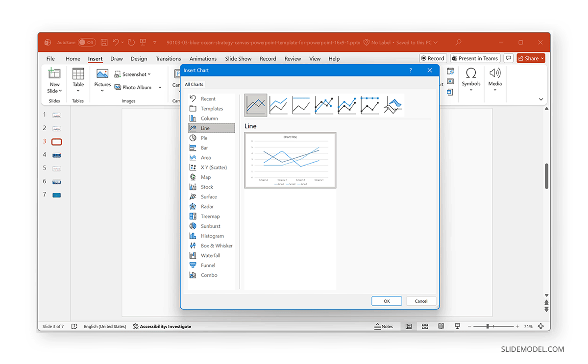
Task: Switch to the Design ribbon tab
Action: pyautogui.click(x=139, y=58)
